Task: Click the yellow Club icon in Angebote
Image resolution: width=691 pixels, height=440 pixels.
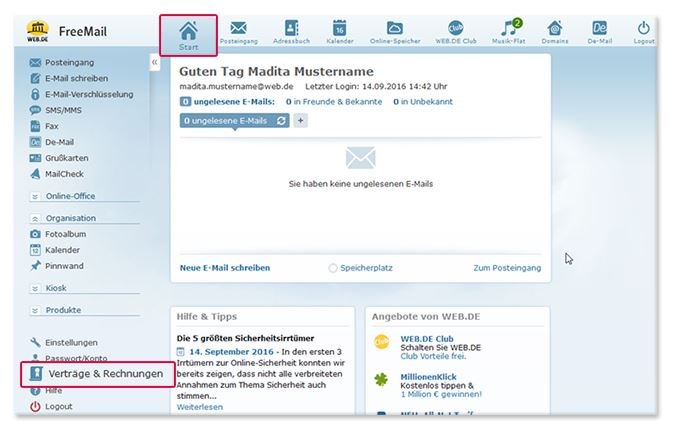Action: click(381, 342)
